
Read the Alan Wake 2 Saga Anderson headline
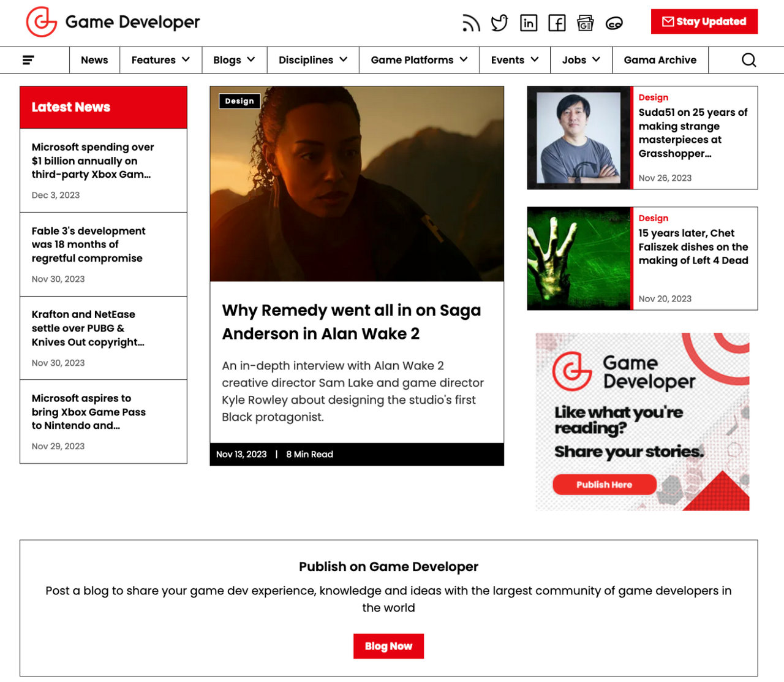click(x=351, y=322)
